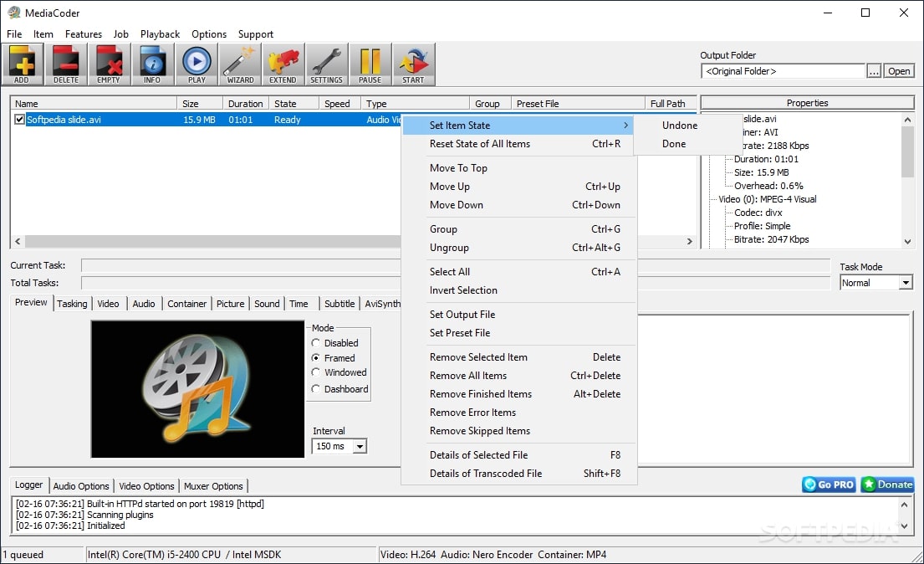Image resolution: width=924 pixels, height=564 pixels.
Task: Open the Interval 150 ms dropdown
Action: (360, 447)
